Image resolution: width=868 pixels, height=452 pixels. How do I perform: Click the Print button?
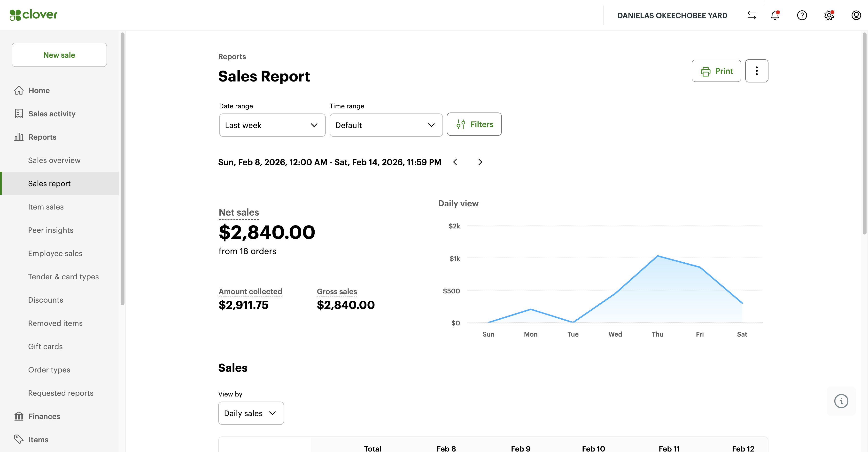pos(716,71)
